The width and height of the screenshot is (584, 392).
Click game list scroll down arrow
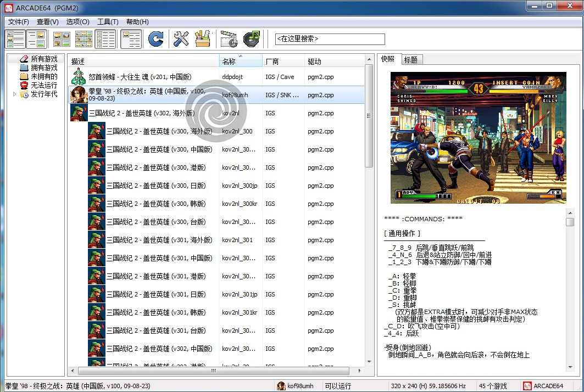pos(369,361)
